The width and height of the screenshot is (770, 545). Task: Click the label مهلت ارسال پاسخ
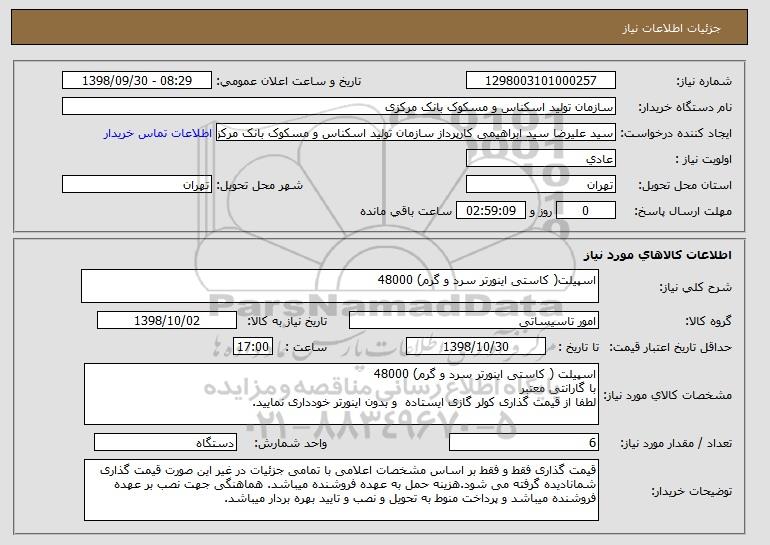click(x=683, y=212)
